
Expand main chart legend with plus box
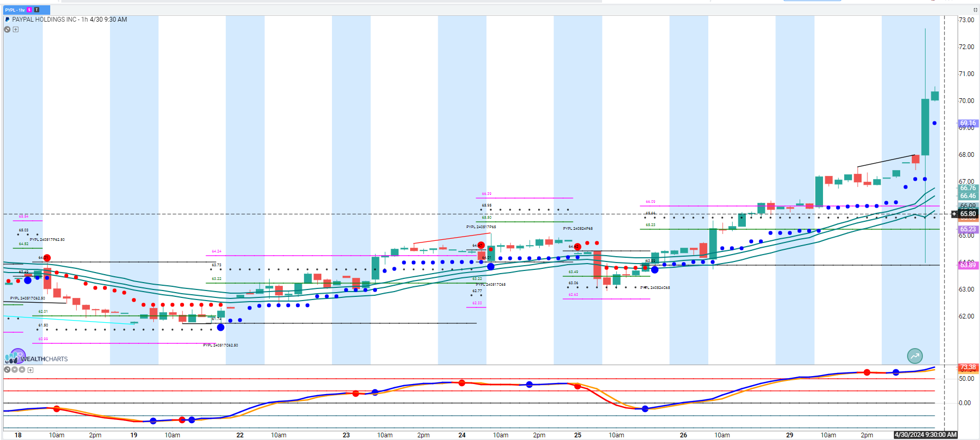(x=16, y=30)
